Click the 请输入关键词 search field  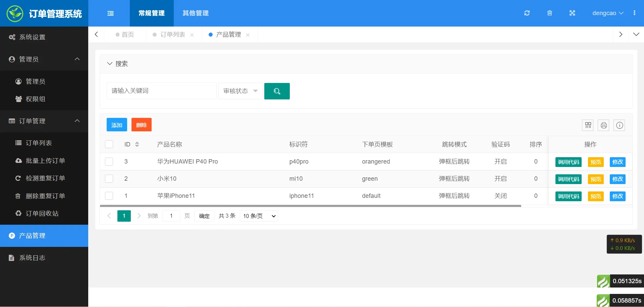(x=161, y=91)
